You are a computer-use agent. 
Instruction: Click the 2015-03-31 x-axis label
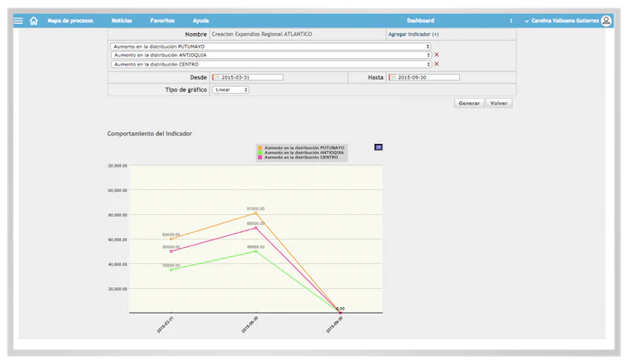point(165,325)
